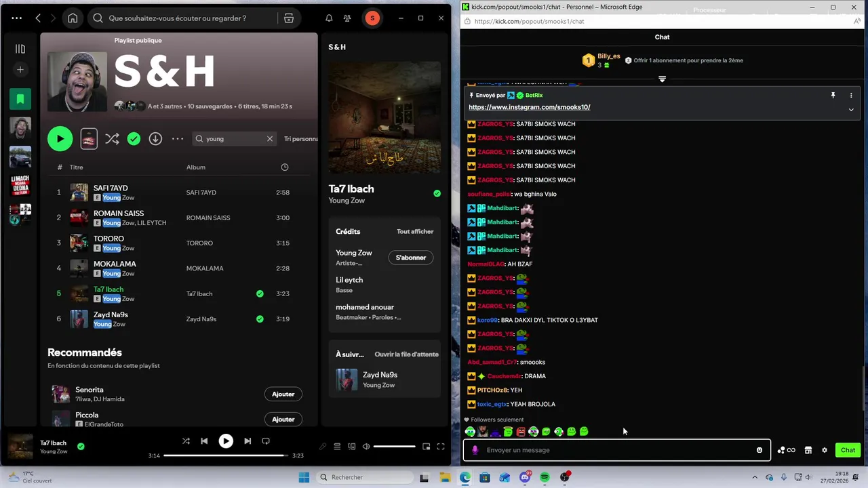This screenshot has width=868, height=488.
Task: Toggle liked checkmark on Ta7 lbach row
Action: click(x=260, y=294)
